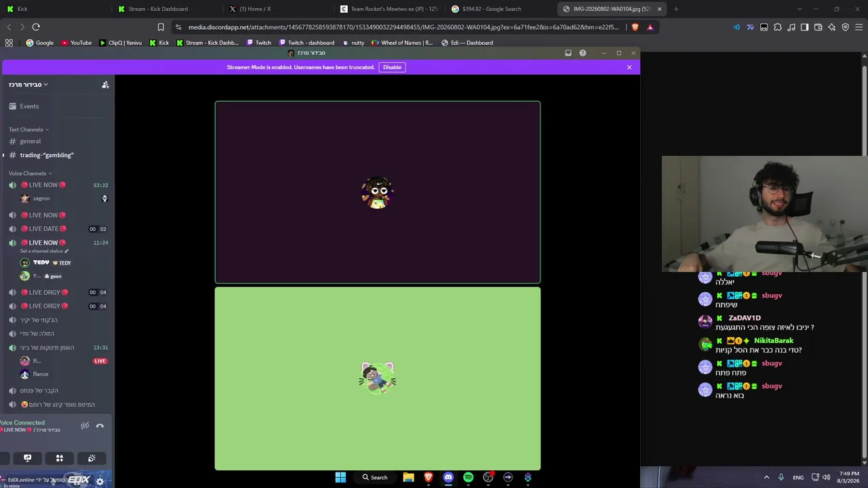The height and width of the screenshot is (488, 868).
Task: Switch to the Kick browser tab
Action: coord(54,9)
